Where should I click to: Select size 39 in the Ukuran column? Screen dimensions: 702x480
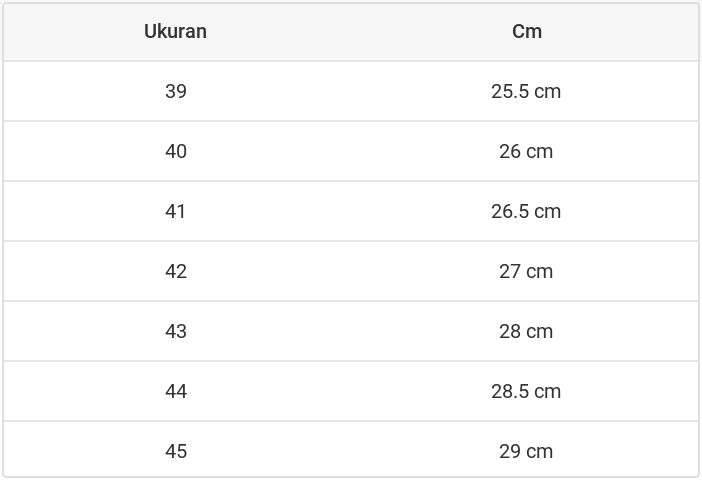(176, 91)
